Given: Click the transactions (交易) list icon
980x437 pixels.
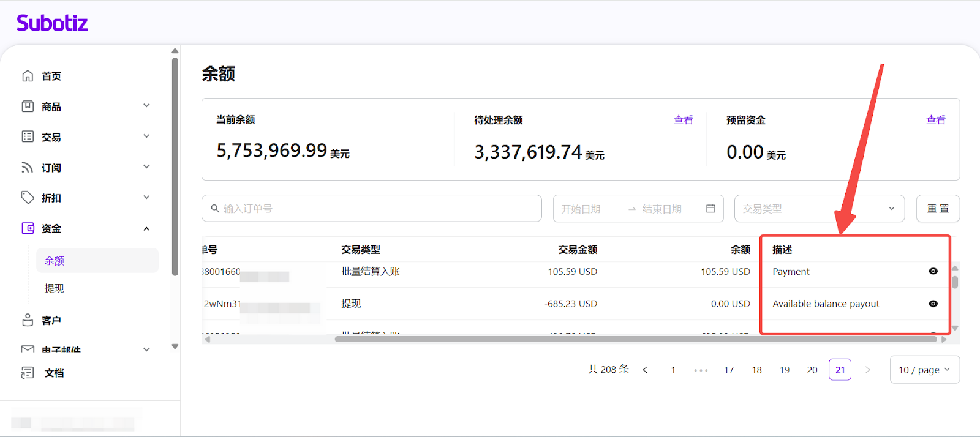Looking at the screenshot, I should click(28, 136).
